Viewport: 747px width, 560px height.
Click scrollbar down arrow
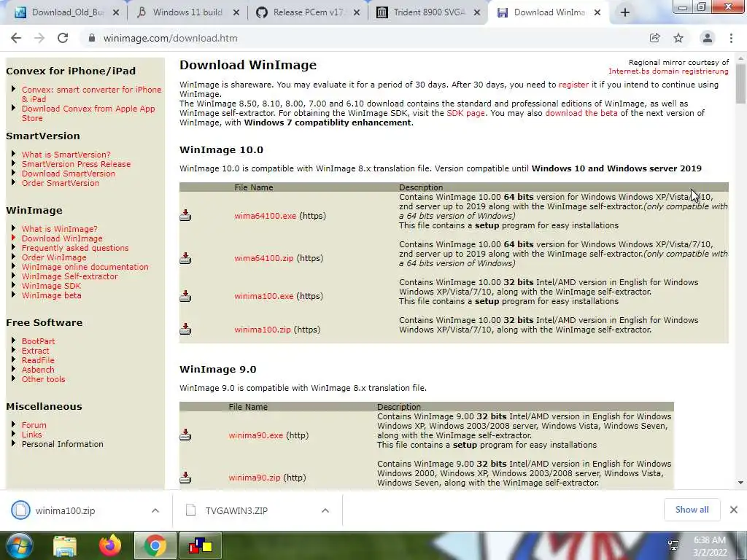tap(740, 483)
